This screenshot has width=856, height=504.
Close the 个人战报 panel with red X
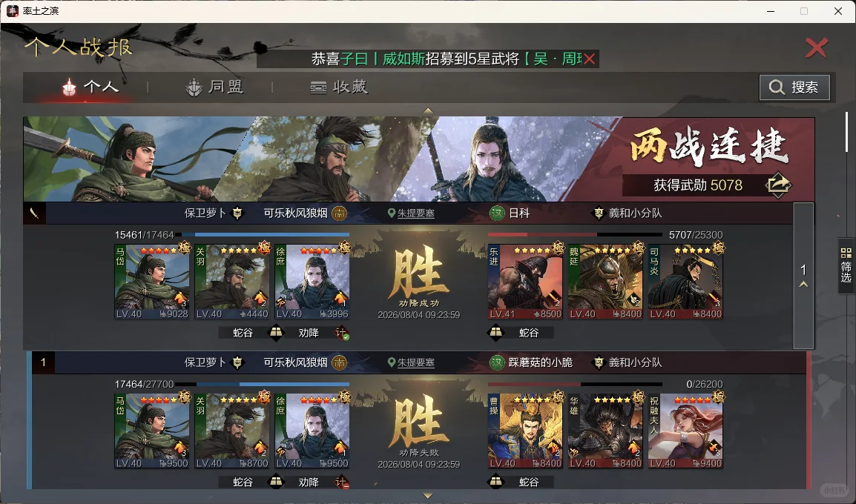click(x=817, y=48)
